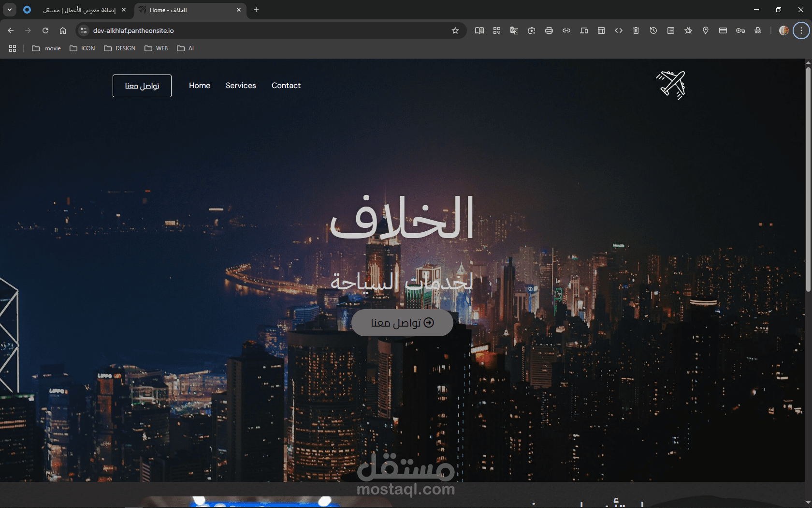This screenshot has height=508, width=812.
Task: Bookmark this page with the star
Action: click(x=455, y=30)
